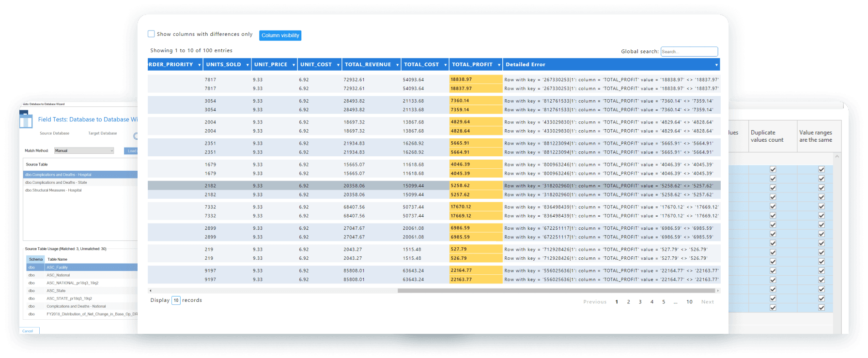The height and width of the screenshot is (358, 868).
Task: Select 'dbo.Complications and Deaths - State' source table
Action: (x=80, y=182)
